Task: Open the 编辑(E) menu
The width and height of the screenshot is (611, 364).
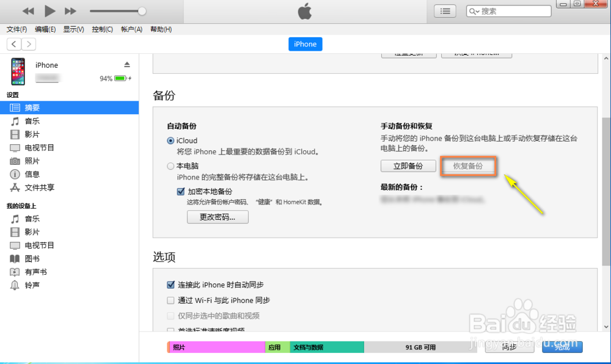Action: click(x=45, y=29)
